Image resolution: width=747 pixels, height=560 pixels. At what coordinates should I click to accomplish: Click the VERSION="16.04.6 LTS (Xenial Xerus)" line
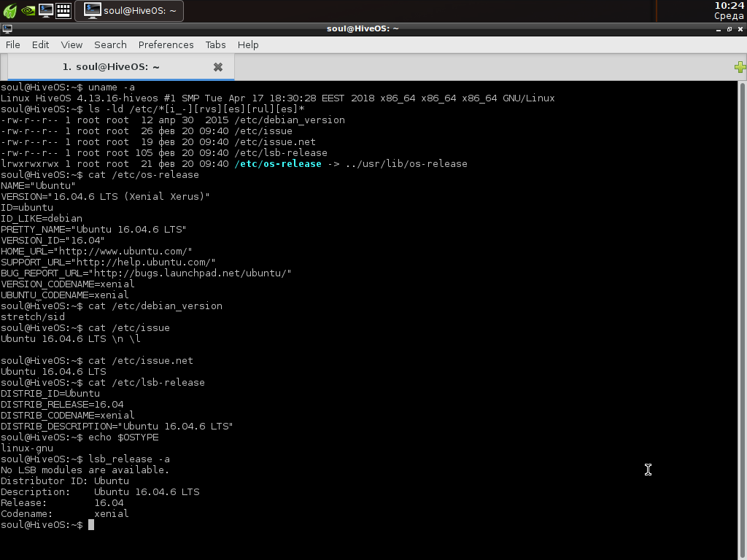[105, 197]
